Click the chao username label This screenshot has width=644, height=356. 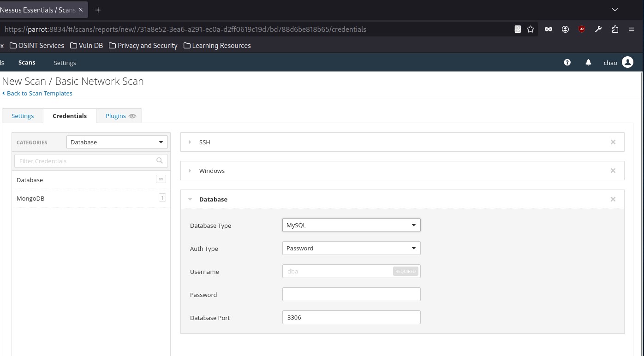(610, 63)
